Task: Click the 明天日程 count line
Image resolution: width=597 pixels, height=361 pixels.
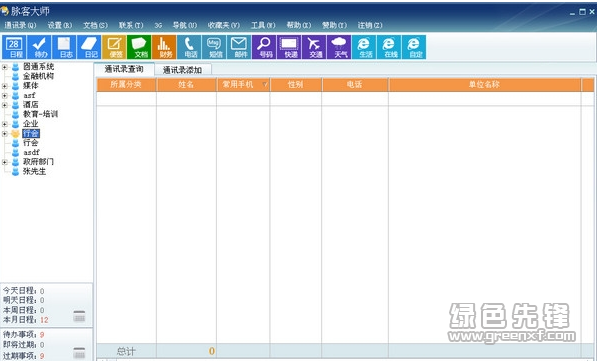Action: pyautogui.click(x=24, y=300)
